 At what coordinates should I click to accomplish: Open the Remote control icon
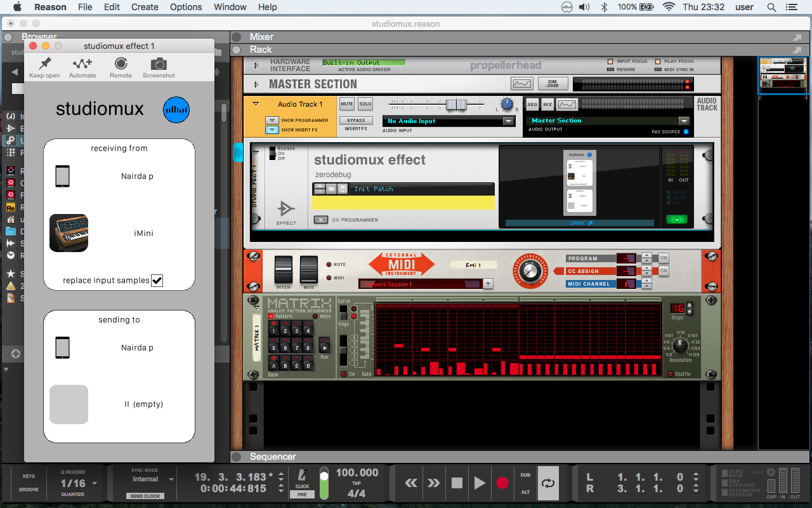tap(121, 63)
